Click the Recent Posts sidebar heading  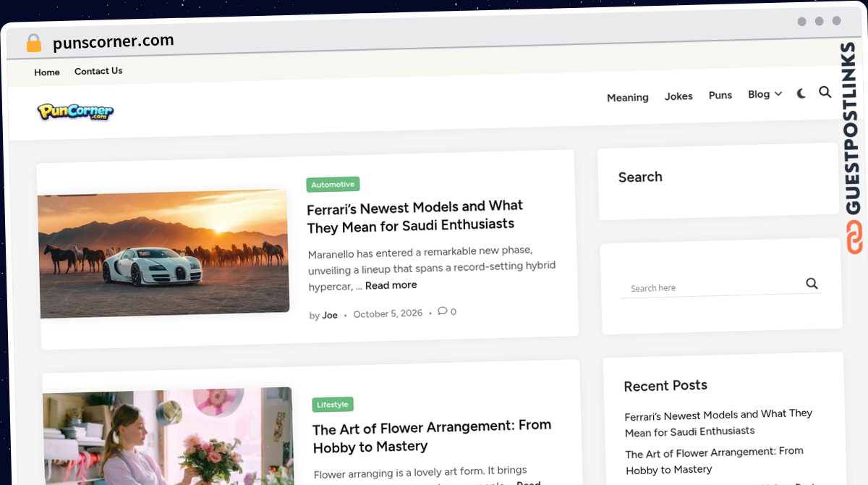coord(665,386)
